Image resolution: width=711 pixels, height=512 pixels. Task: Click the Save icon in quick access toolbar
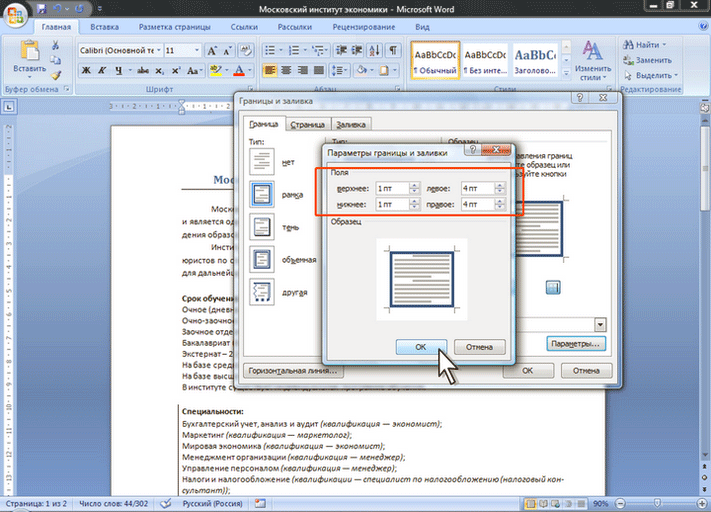pos(41,8)
